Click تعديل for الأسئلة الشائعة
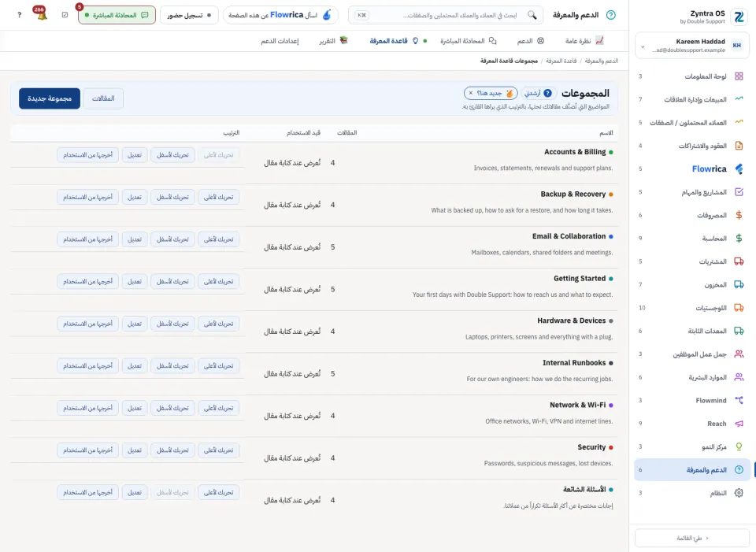Viewport: 756px width, 552px height. (x=135, y=492)
